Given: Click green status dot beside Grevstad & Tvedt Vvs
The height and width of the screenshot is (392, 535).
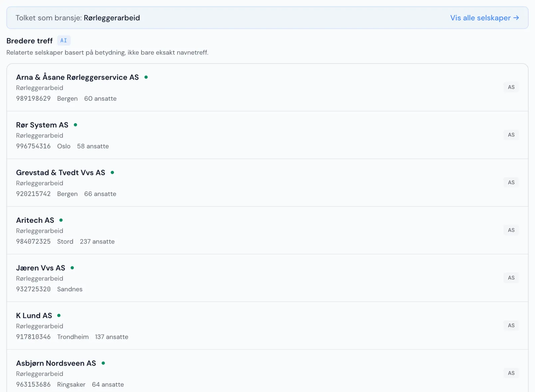Looking at the screenshot, I should (x=112, y=173).
